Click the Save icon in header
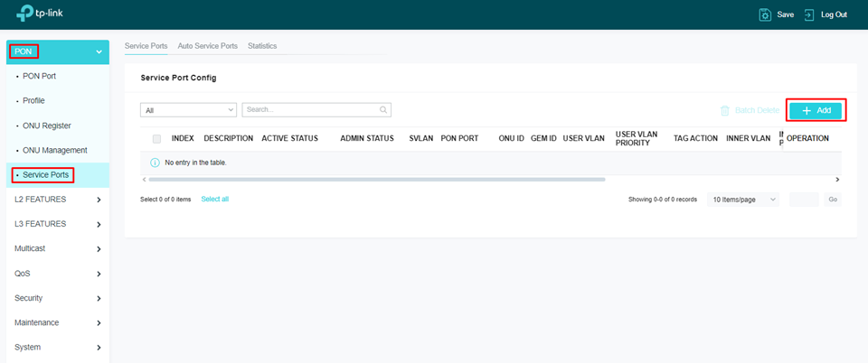868x363 pixels. 765,14
